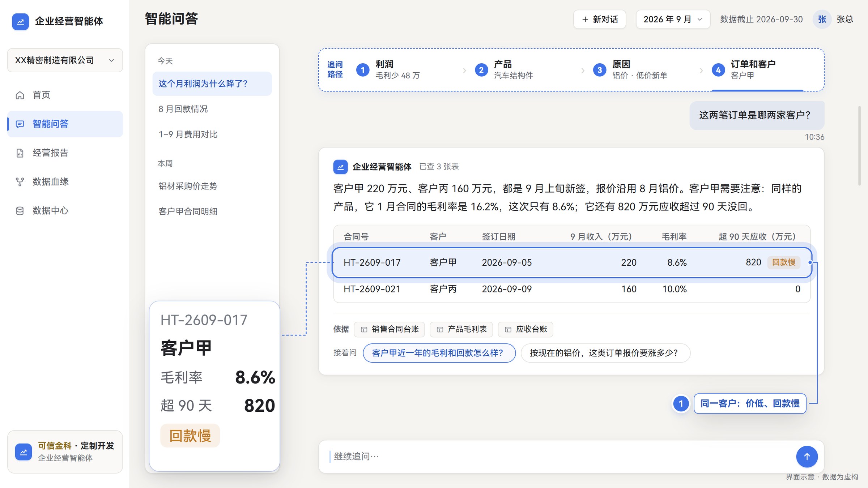
Task: Open conversation 客户甲合同明细
Action: [x=212, y=211]
